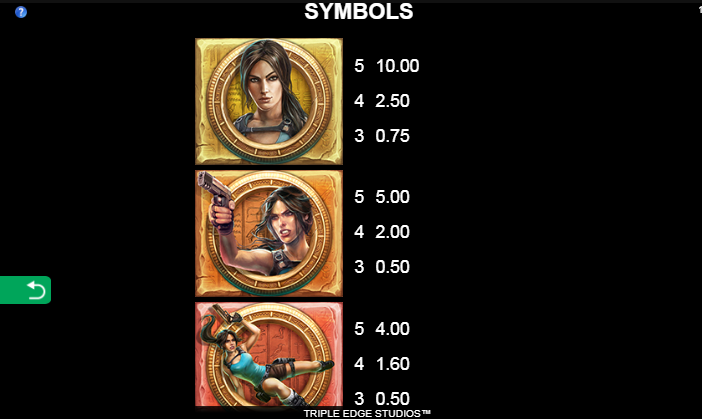
Task: Select the Lara jumping kick symbol
Action: click(x=269, y=355)
